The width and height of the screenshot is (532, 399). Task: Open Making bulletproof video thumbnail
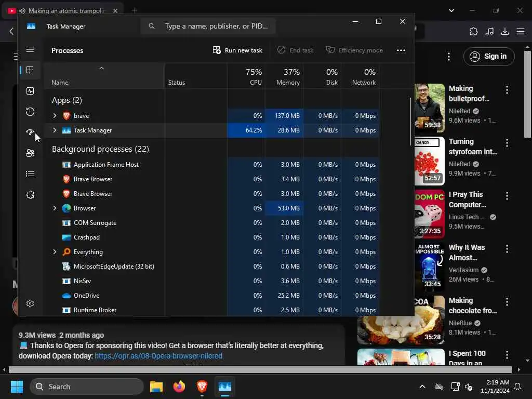(x=430, y=108)
